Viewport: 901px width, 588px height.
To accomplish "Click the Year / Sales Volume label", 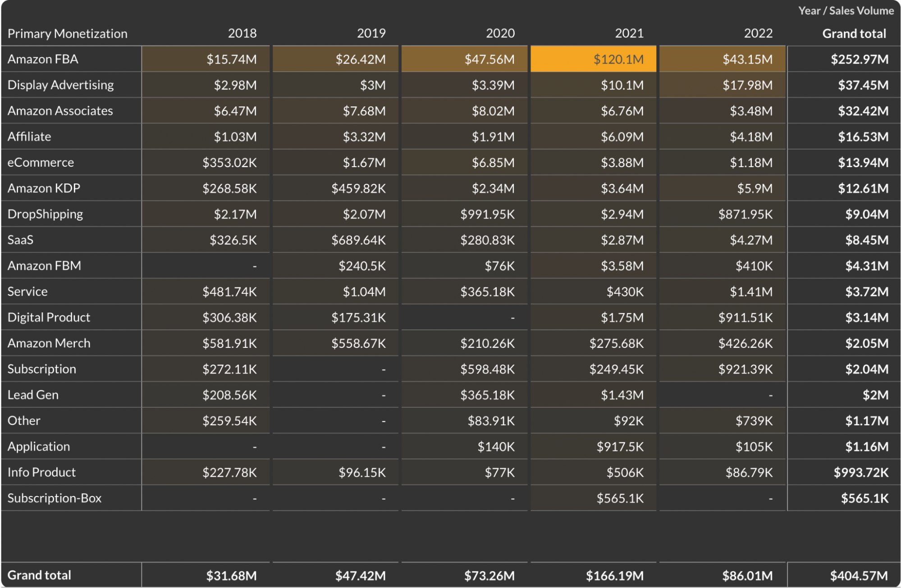I will 846,11.
